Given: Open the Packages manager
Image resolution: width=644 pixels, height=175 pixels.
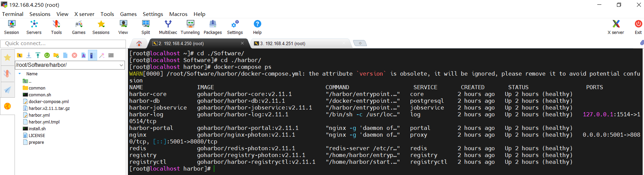Looking at the screenshot, I should pos(213,27).
